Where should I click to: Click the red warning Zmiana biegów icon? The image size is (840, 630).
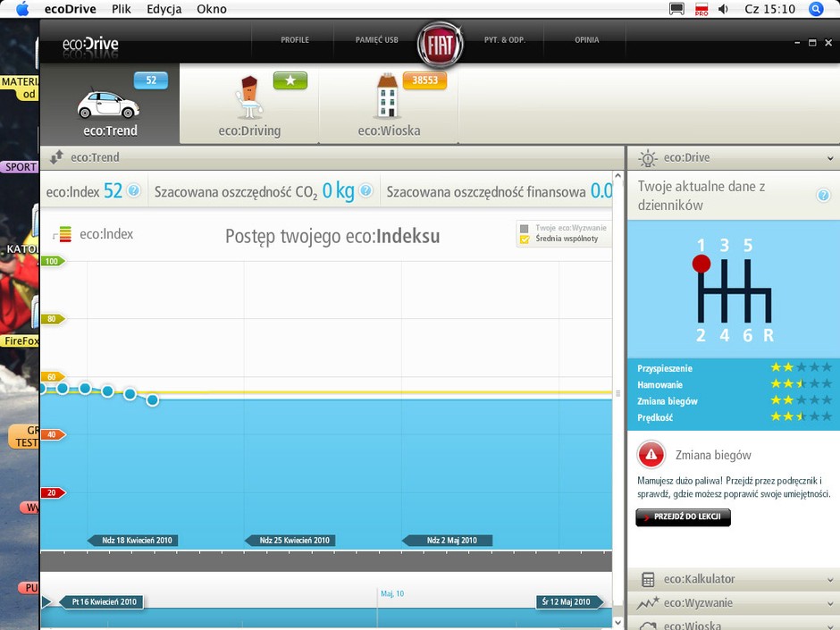tap(651, 455)
